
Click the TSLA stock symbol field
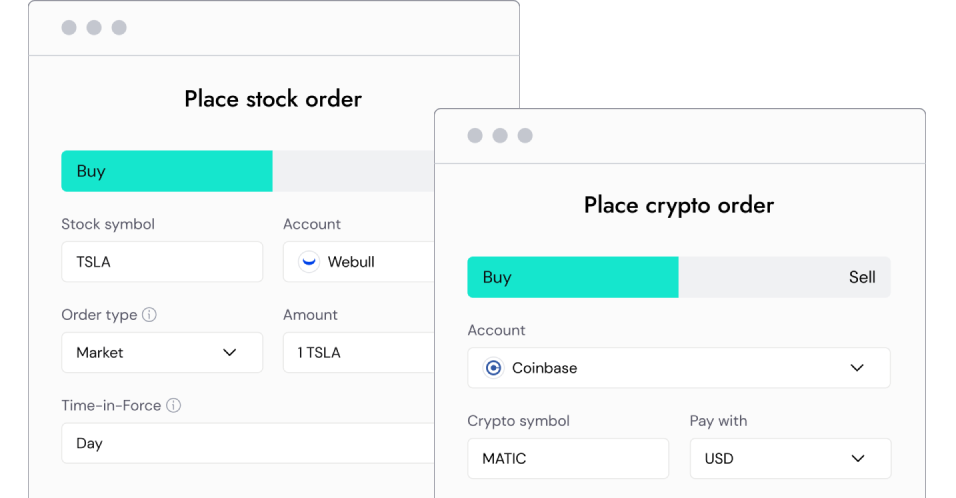[162, 262]
